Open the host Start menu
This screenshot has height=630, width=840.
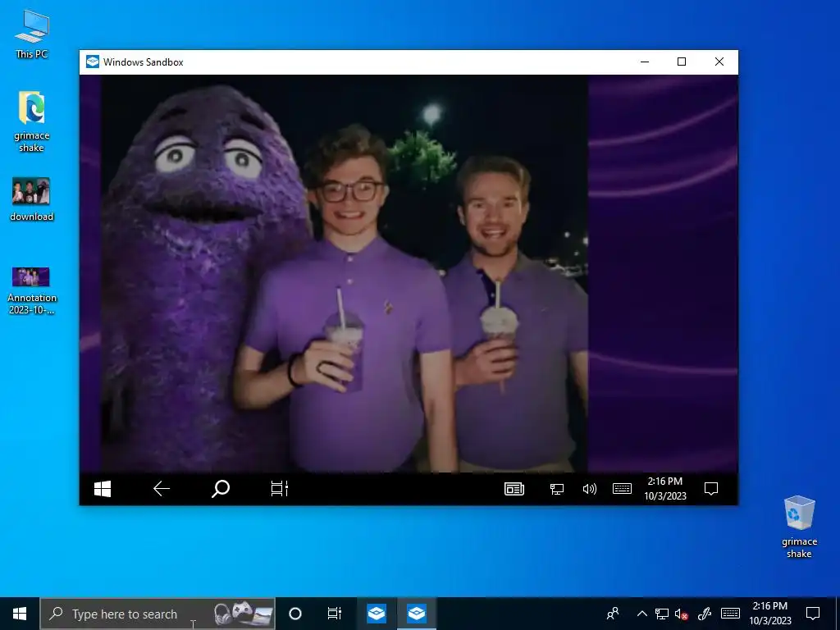[x=20, y=614]
